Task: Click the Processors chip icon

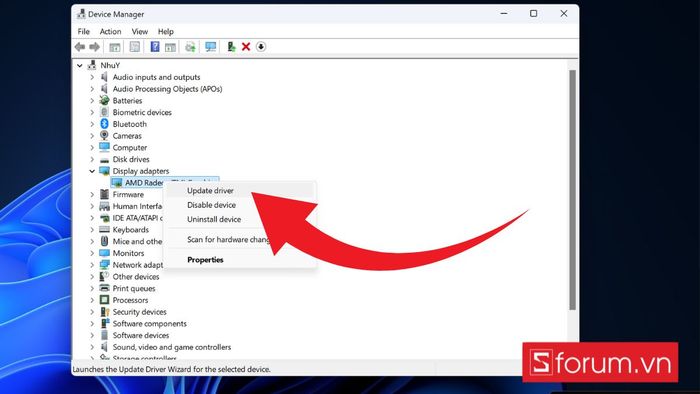Action: tap(104, 300)
